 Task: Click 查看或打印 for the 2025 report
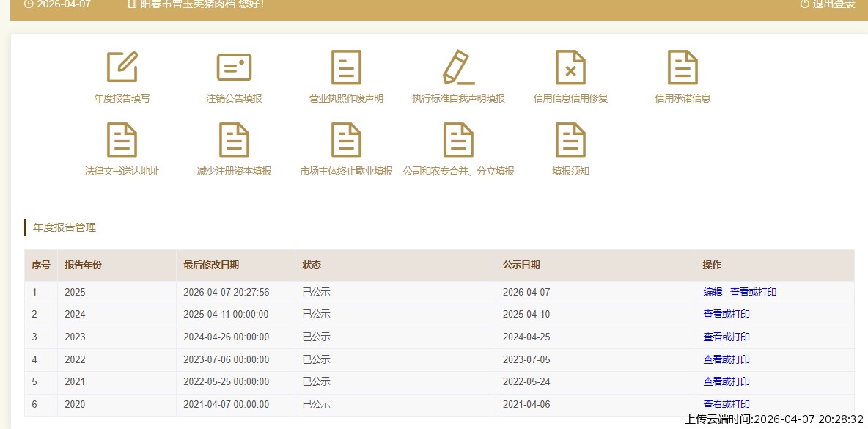(x=753, y=292)
